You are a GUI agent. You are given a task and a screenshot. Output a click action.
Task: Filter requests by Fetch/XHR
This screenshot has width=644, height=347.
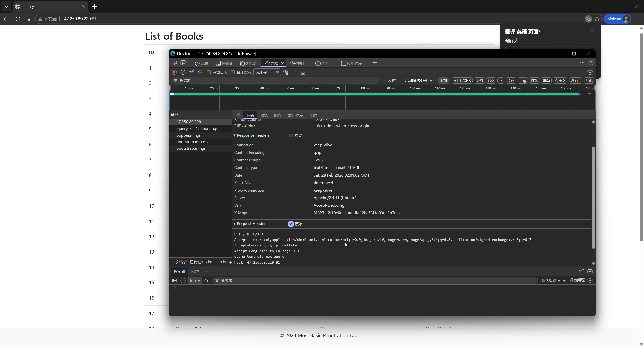[462, 81]
